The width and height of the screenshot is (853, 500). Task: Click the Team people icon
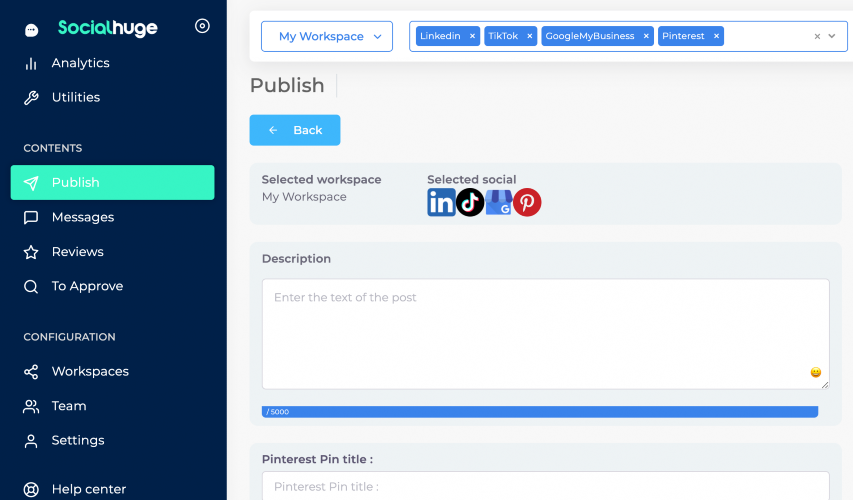pos(31,406)
